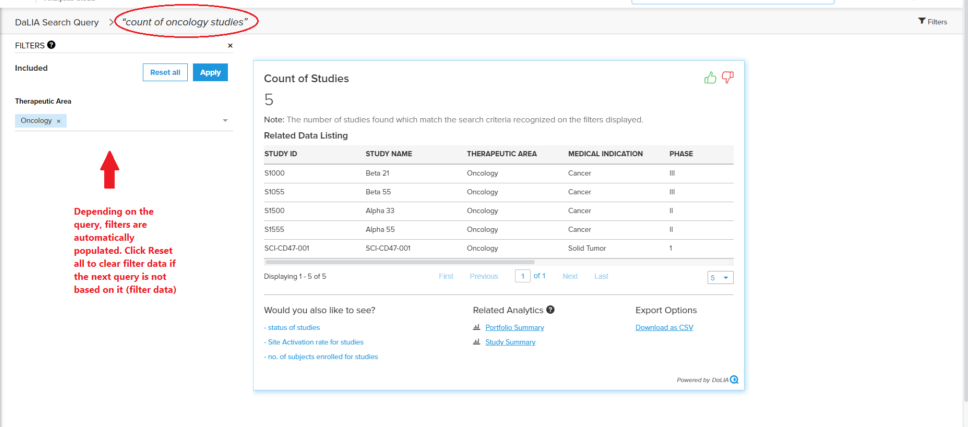Click Download as CSV link
This screenshot has width=968, height=427.
[x=664, y=328]
